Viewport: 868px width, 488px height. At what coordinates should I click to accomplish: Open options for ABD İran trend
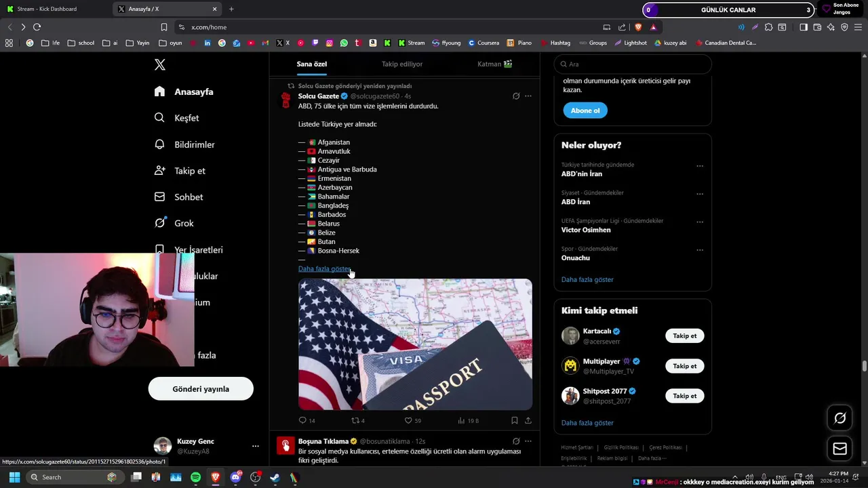[700, 194]
